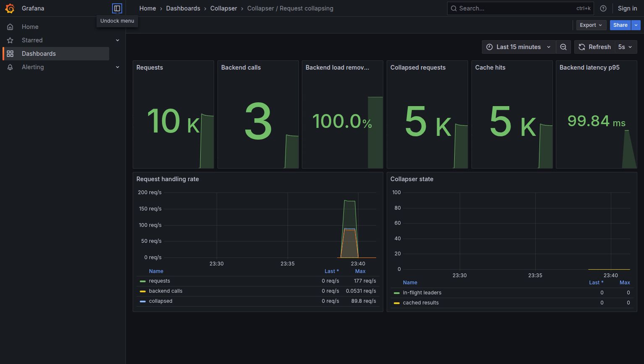Screen dimensions: 644x364
Task: Click the Cache hits panel title
Action: point(490,68)
